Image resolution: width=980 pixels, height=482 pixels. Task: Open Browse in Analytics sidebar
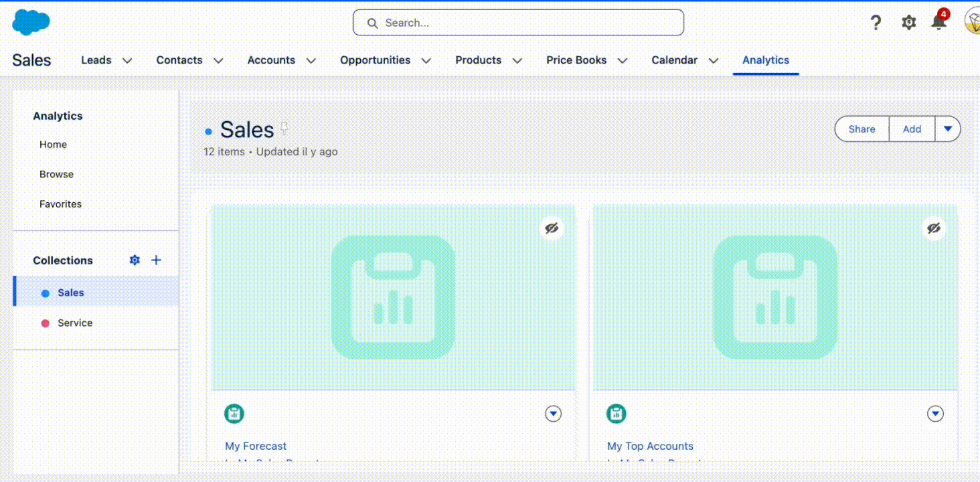(56, 174)
